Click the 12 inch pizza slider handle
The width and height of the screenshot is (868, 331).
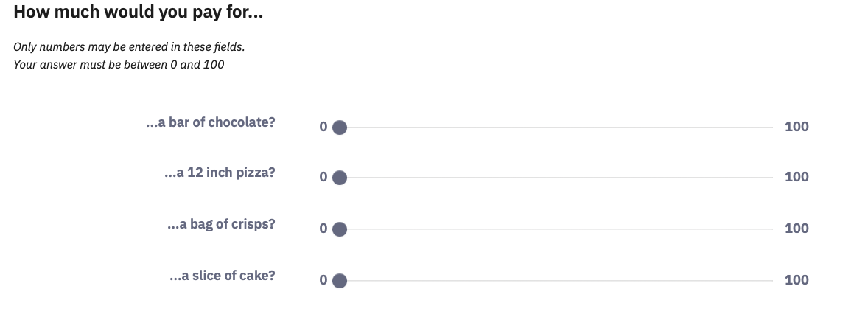pos(339,178)
